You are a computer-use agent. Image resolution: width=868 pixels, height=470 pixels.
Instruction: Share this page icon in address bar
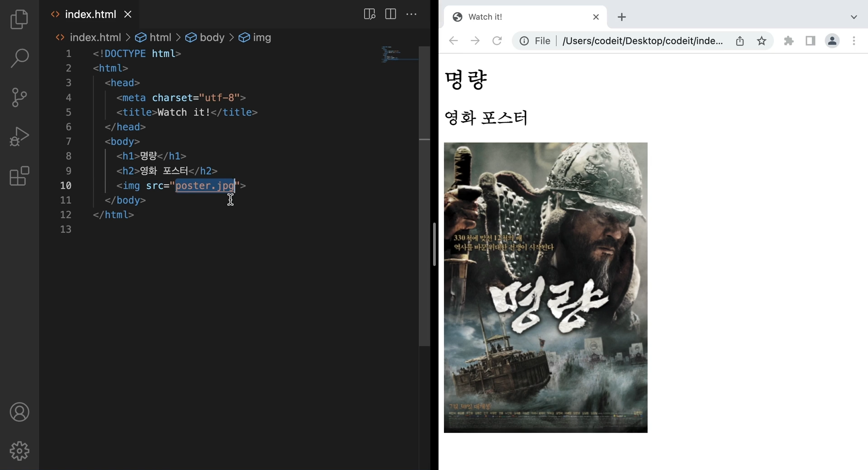[x=740, y=41]
